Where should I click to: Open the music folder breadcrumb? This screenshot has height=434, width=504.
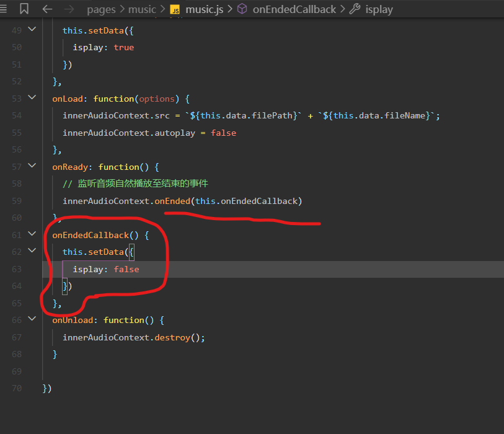(142, 9)
